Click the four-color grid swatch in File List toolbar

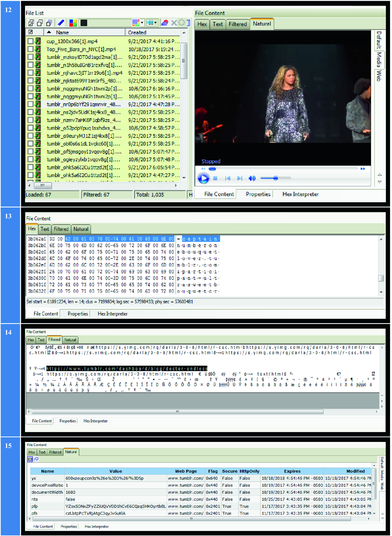73,23
